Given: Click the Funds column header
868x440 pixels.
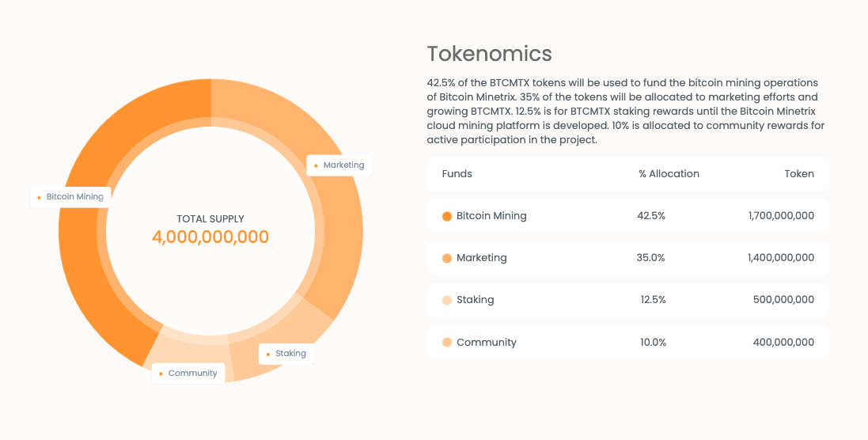Looking at the screenshot, I should coord(457,174).
